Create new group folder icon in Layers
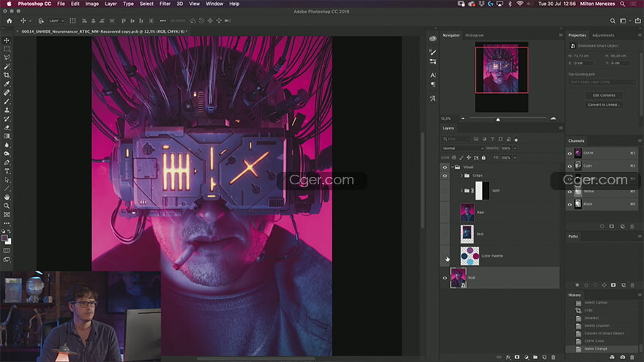This screenshot has height=362, width=644. pyautogui.click(x=535, y=357)
